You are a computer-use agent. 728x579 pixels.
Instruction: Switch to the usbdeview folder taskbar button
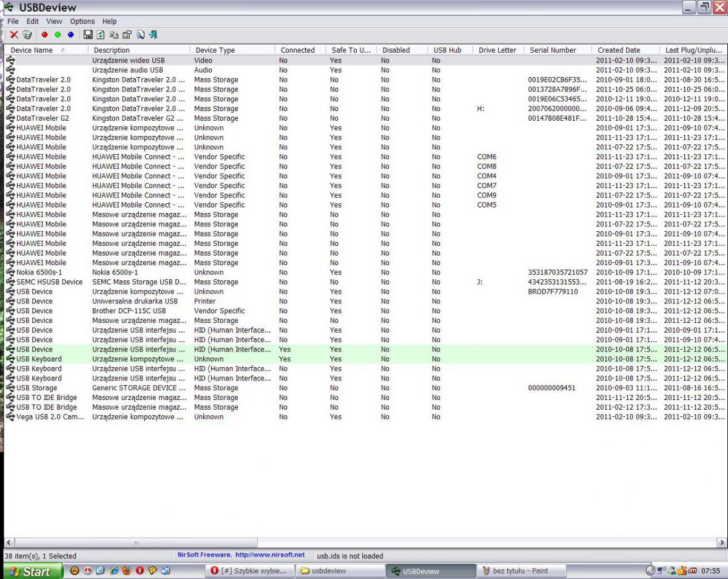click(340, 571)
